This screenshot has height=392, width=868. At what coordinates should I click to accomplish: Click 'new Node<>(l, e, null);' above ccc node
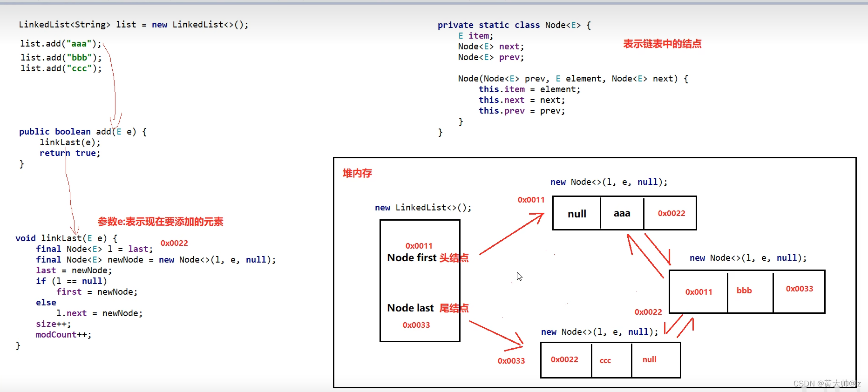[599, 332]
